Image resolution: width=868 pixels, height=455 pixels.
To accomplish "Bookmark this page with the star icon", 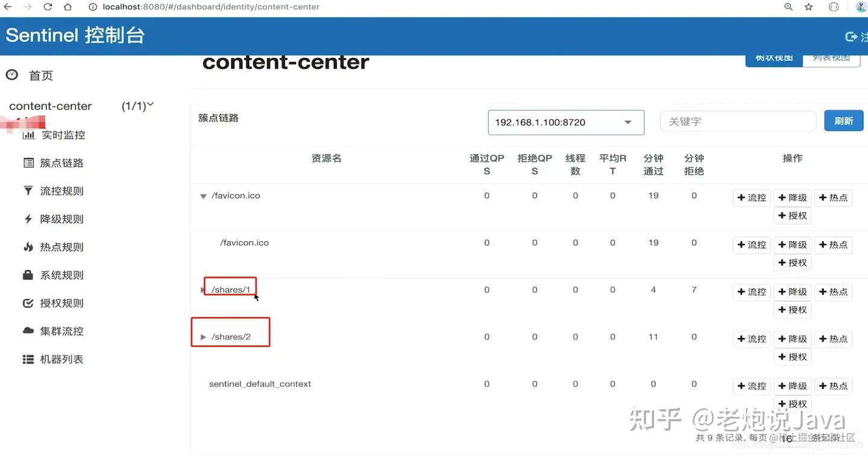I will click(x=809, y=7).
